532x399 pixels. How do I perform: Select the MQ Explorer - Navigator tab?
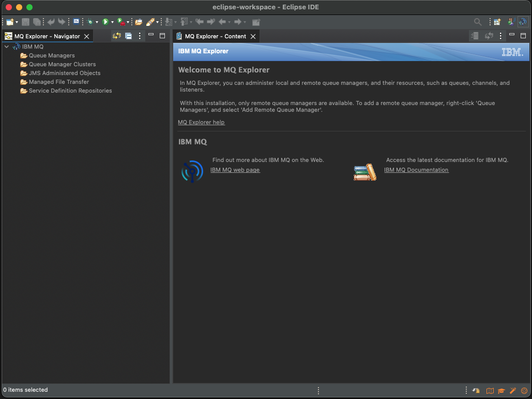(47, 36)
